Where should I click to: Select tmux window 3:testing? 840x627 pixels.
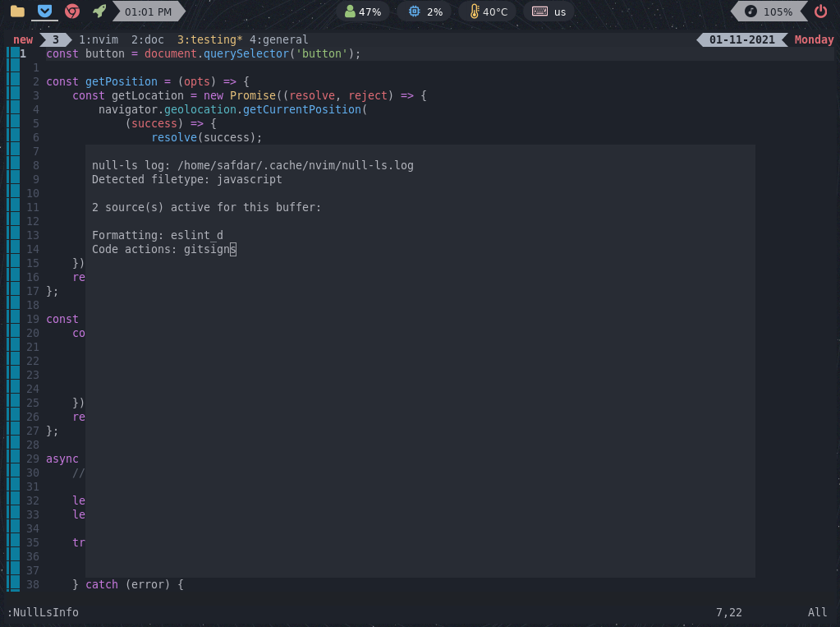[x=210, y=39]
